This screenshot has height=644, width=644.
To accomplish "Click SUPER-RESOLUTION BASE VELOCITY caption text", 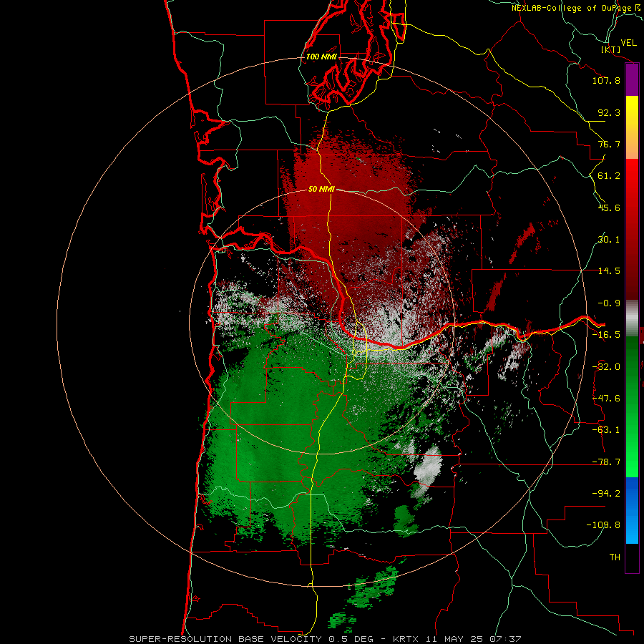I will pyautogui.click(x=225, y=639).
